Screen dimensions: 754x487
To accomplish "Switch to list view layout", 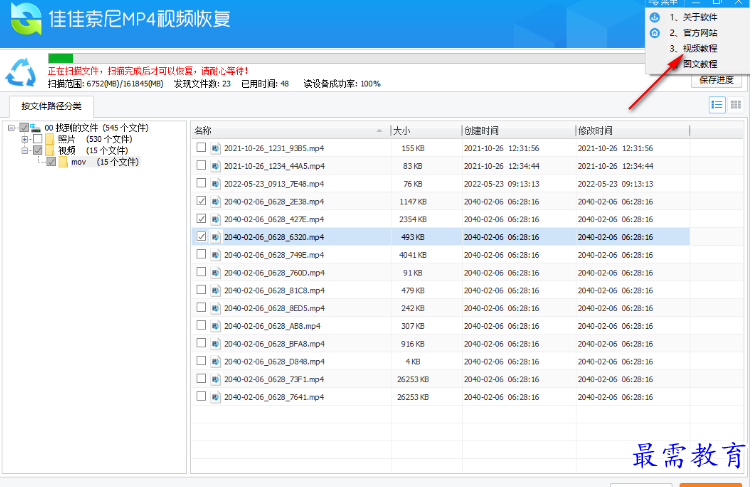I will (x=717, y=105).
